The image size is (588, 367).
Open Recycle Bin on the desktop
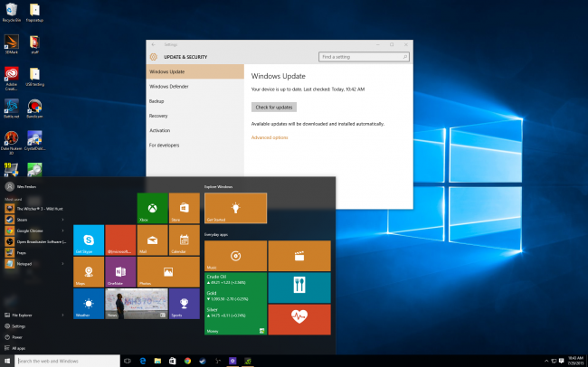point(12,13)
